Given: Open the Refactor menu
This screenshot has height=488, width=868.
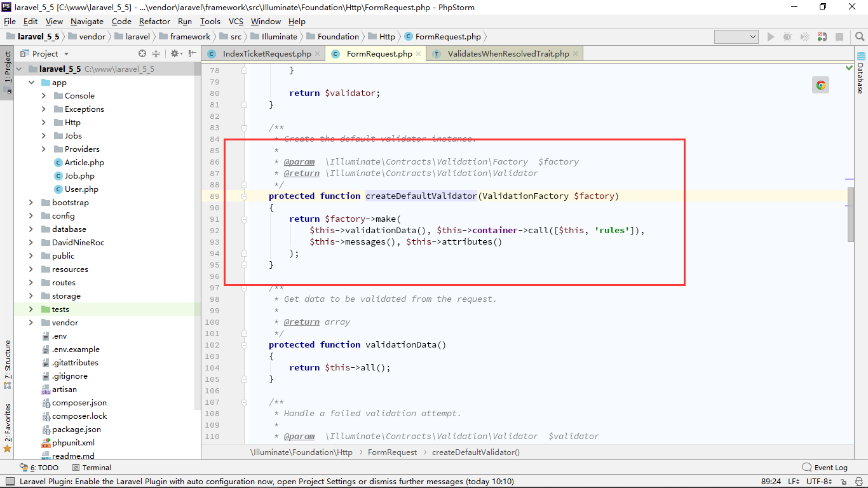Looking at the screenshot, I should [x=155, y=21].
